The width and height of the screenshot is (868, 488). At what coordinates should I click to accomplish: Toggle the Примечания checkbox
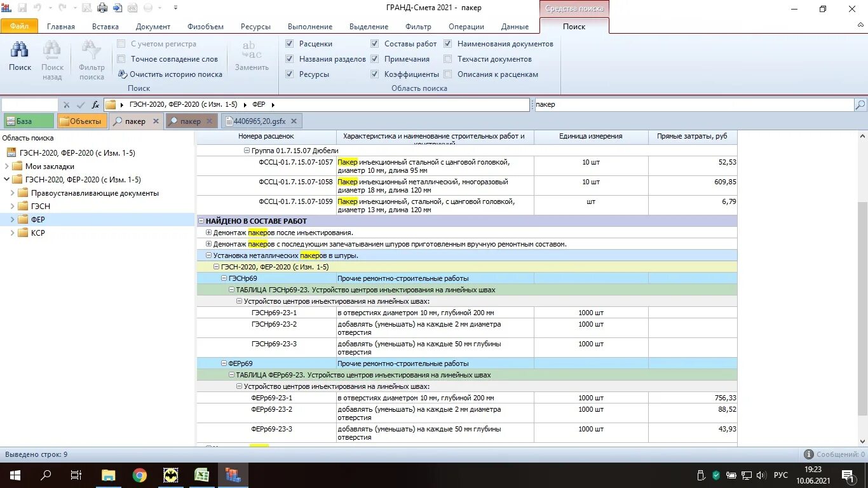tap(375, 59)
